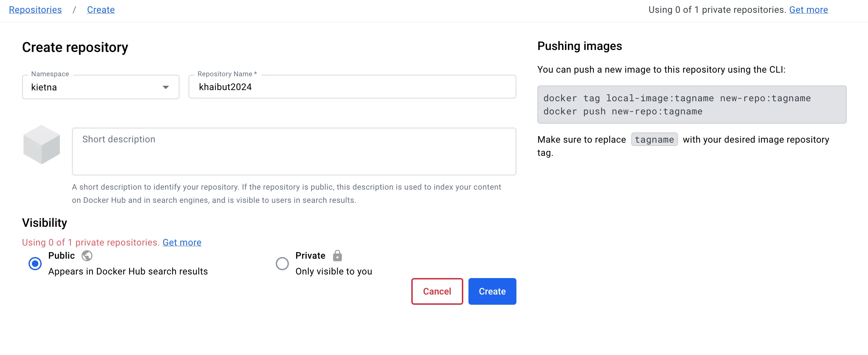Viewport: 868px width, 355px height.
Task: Click the Visibility section heading
Action: [x=45, y=223]
